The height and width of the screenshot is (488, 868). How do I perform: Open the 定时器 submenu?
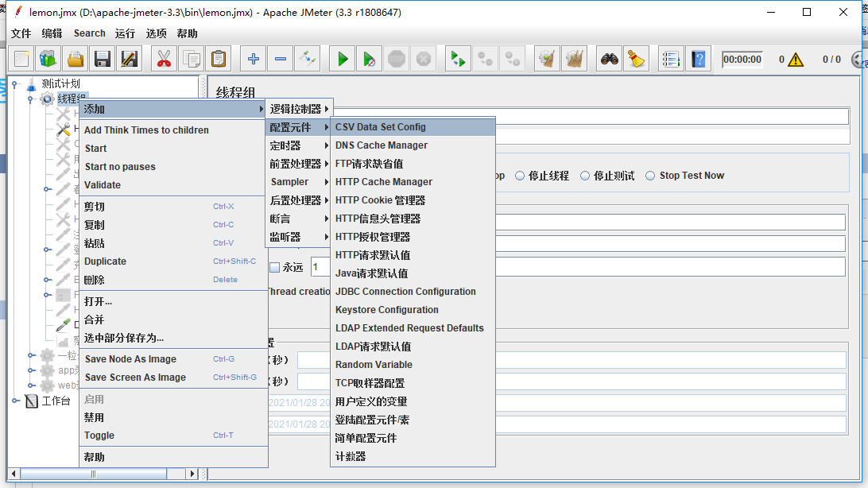click(299, 145)
